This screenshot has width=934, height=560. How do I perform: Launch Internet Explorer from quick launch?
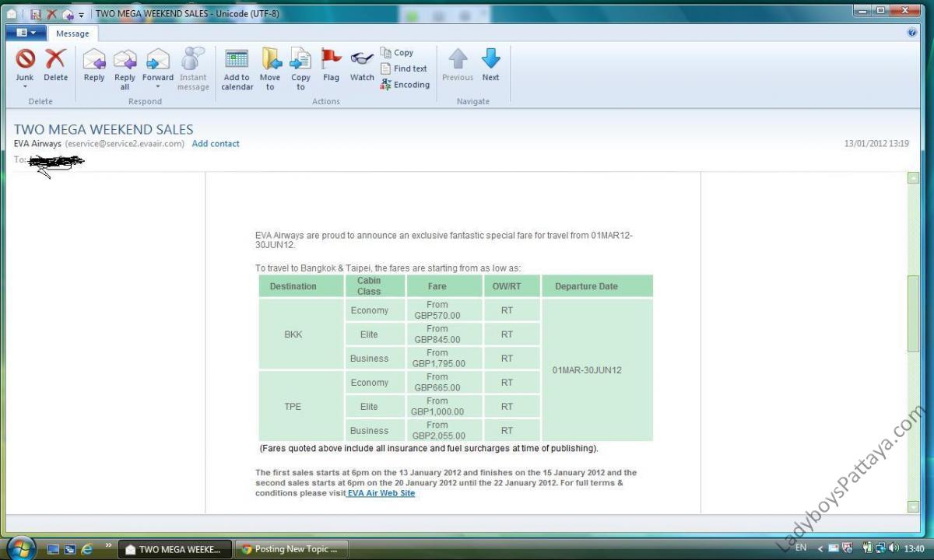[x=87, y=549]
